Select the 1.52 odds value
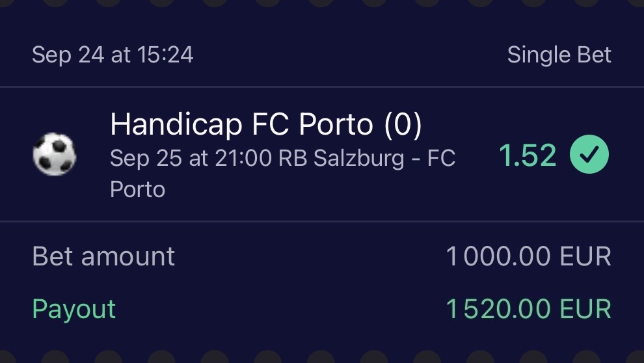Image resolution: width=644 pixels, height=363 pixels. 528,155
